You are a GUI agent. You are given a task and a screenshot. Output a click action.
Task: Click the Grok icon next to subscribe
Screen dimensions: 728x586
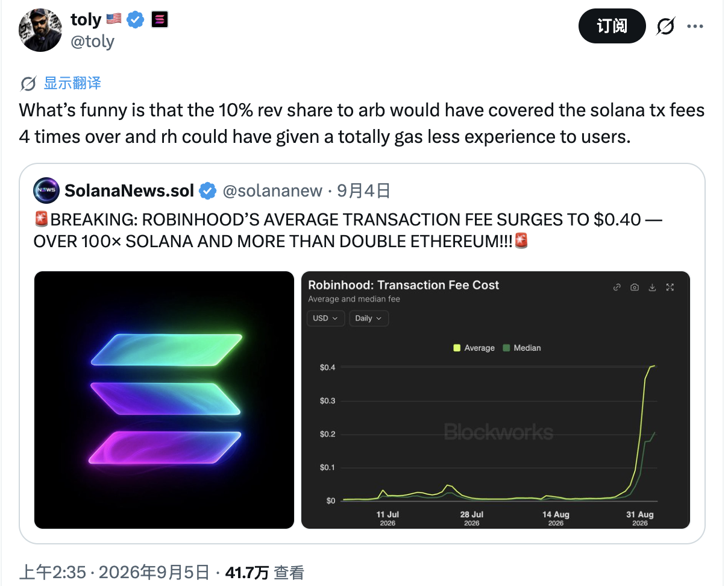pyautogui.click(x=665, y=27)
